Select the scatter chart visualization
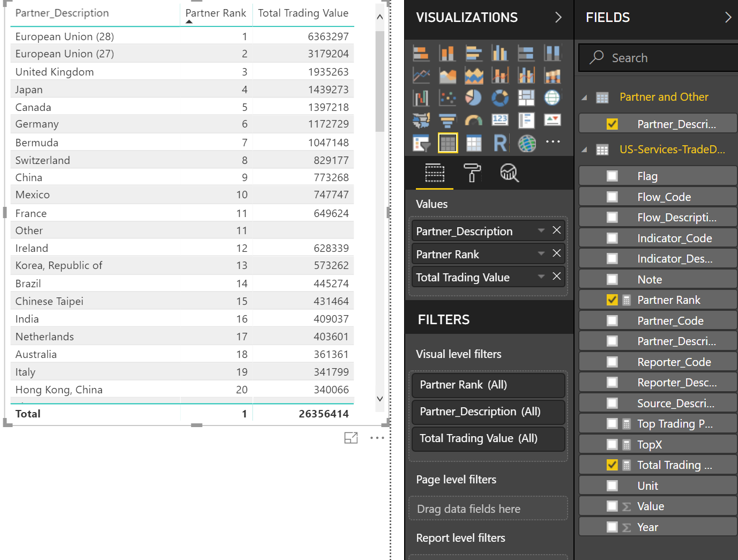 tap(447, 98)
